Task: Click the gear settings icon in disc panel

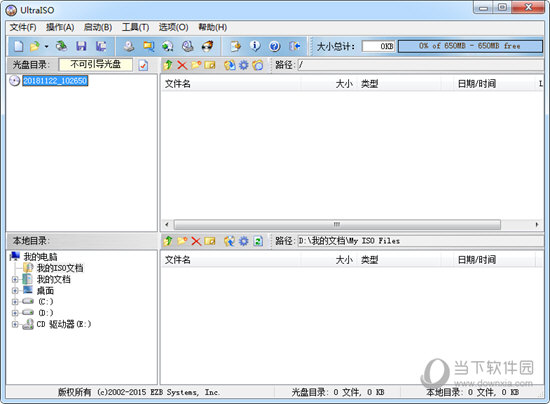Action: (243, 65)
